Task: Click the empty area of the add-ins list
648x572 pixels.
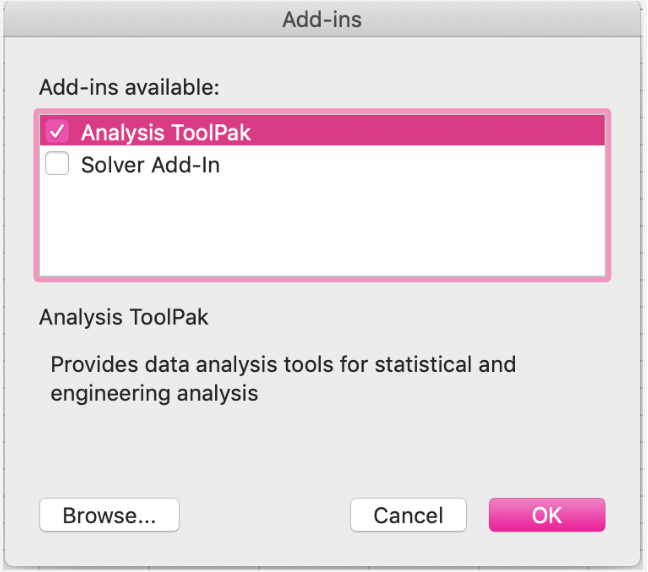Action: coord(322,227)
